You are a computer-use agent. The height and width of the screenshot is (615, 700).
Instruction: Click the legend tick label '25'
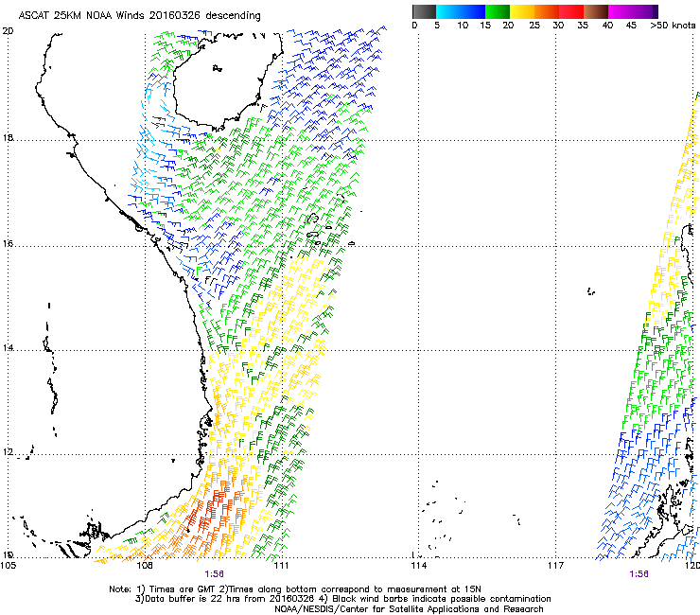[534, 26]
